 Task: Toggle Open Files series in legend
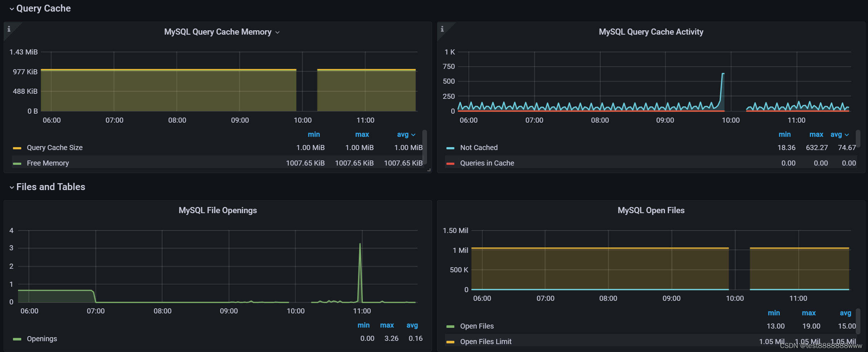(477, 326)
